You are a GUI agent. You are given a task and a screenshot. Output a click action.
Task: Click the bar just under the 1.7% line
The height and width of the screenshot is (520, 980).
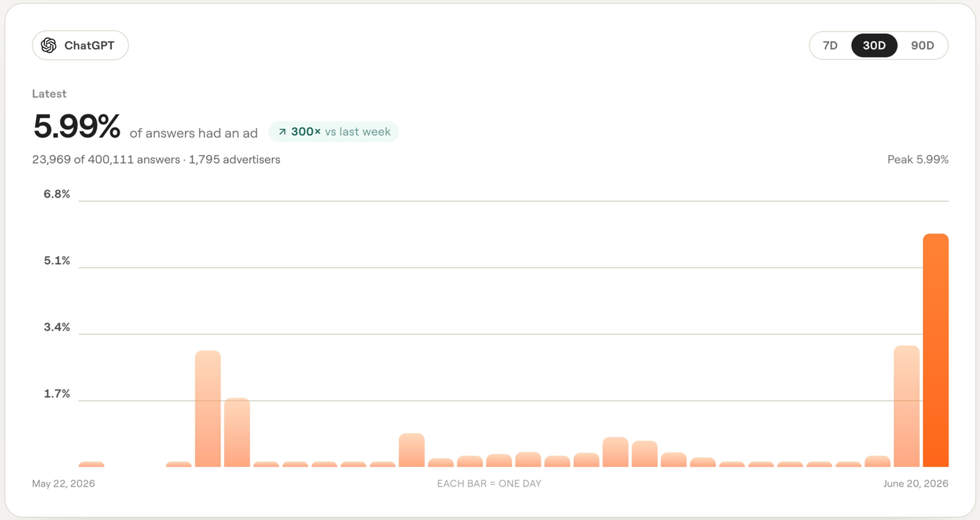[237, 432]
